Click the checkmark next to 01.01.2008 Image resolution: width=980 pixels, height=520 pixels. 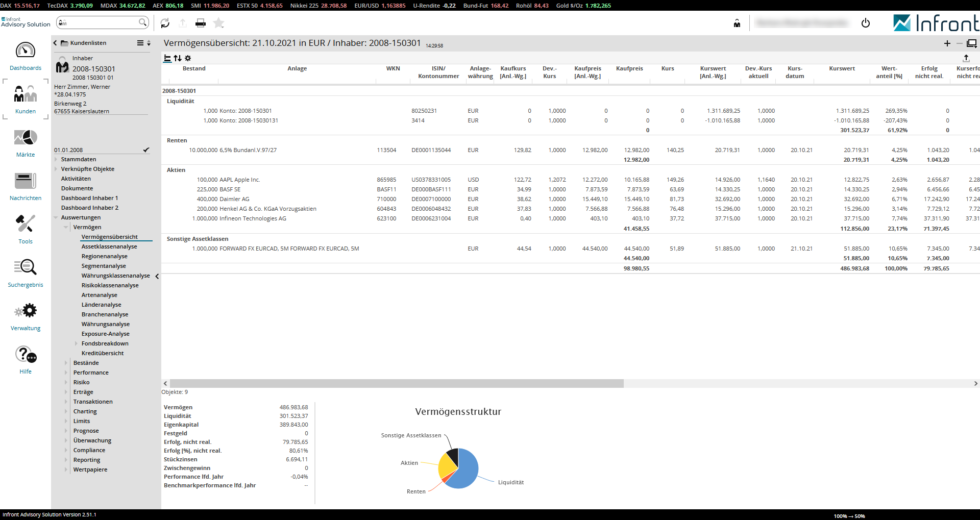click(x=146, y=150)
